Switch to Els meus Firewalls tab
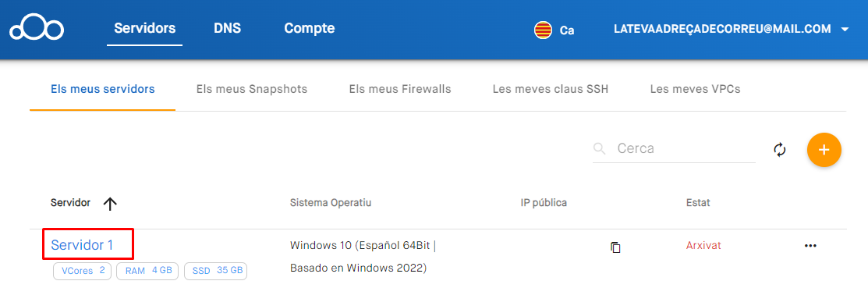Screen dimensions: 868x288 tap(399, 89)
